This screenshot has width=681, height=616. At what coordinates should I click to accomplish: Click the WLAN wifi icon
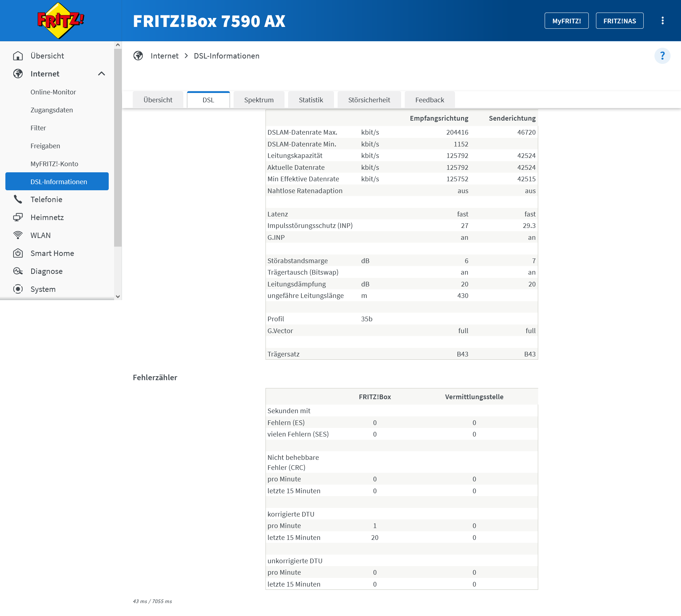pyautogui.click(x=18, y=235)
